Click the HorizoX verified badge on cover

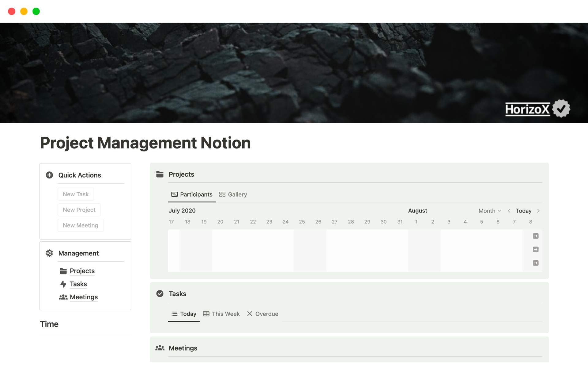tap(561, 109)
